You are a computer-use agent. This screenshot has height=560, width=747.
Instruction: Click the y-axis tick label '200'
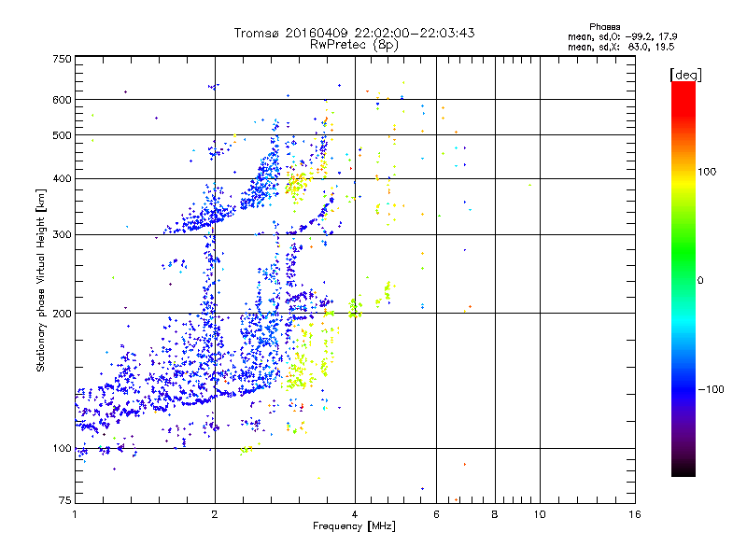click(62, 314)
